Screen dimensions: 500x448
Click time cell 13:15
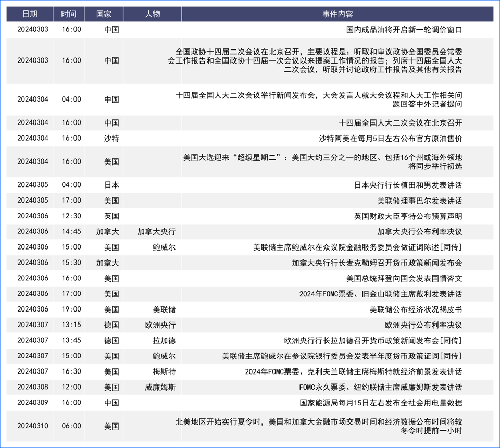(x=71, y=325)
